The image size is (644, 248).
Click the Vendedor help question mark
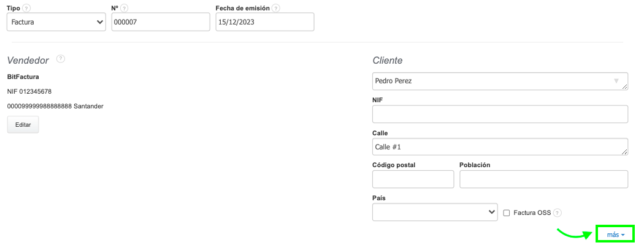point(61,59)
